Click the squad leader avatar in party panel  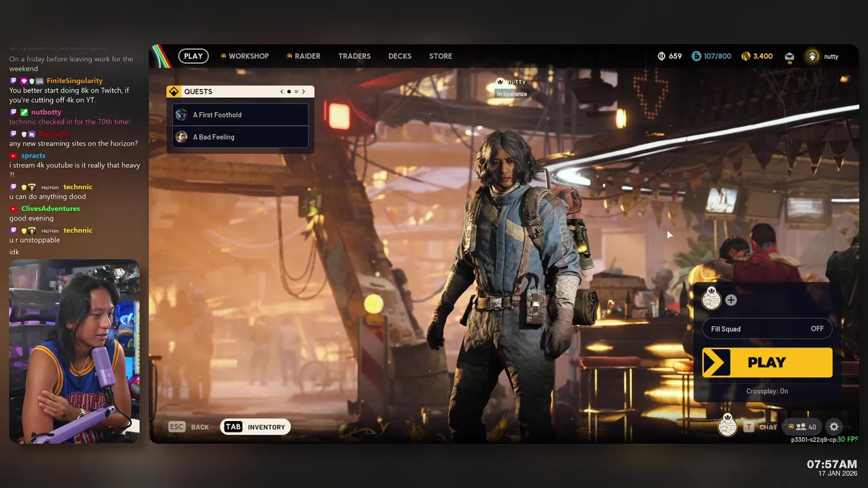[711, 298]
